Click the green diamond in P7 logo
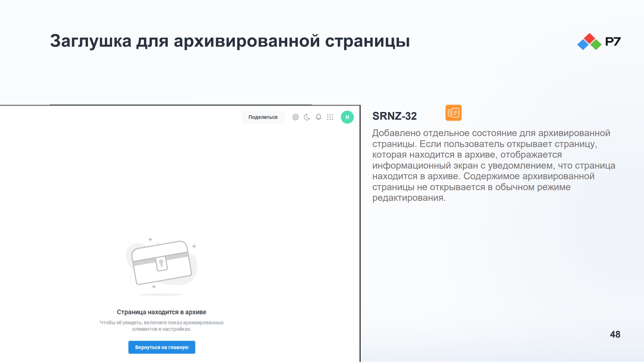This screenshot has width=644, height=362. (596, 44)
